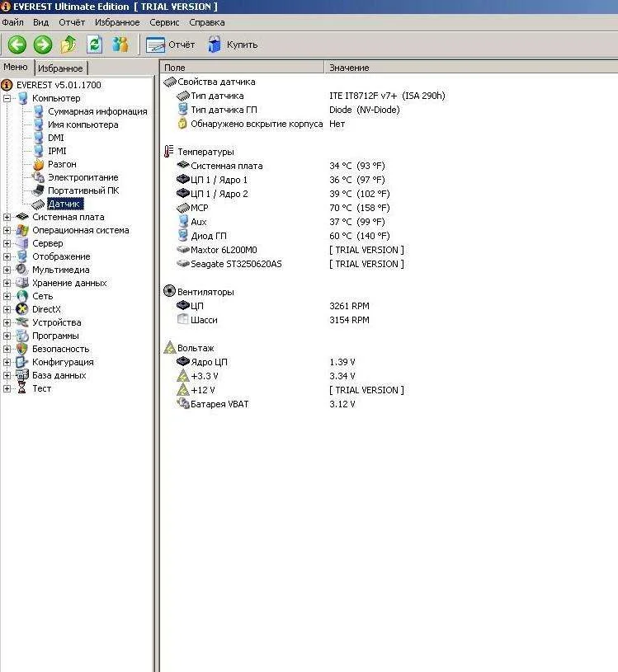
Task: Expand the Системная плата tree node
Action: [7, 218]
